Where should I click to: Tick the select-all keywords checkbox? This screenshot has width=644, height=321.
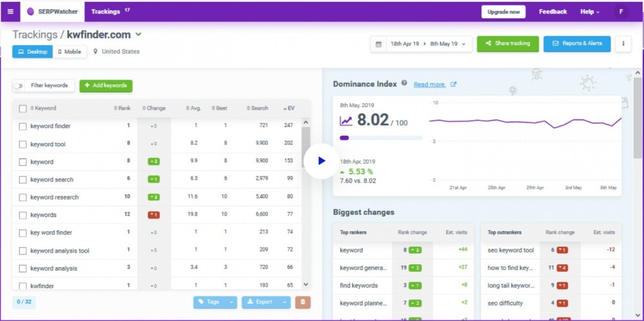(x=23, y=108)
